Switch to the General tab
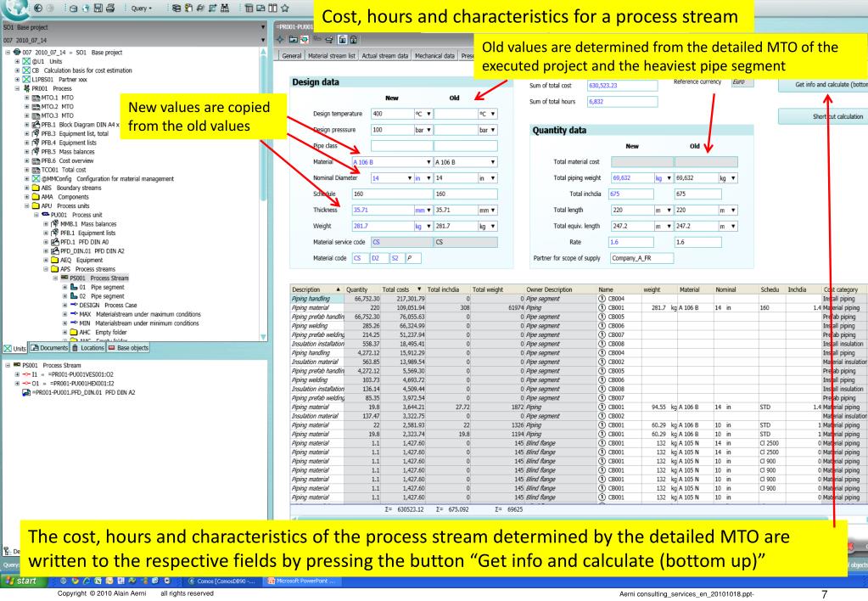Viewport: 868px width, 601px height. 291,56
